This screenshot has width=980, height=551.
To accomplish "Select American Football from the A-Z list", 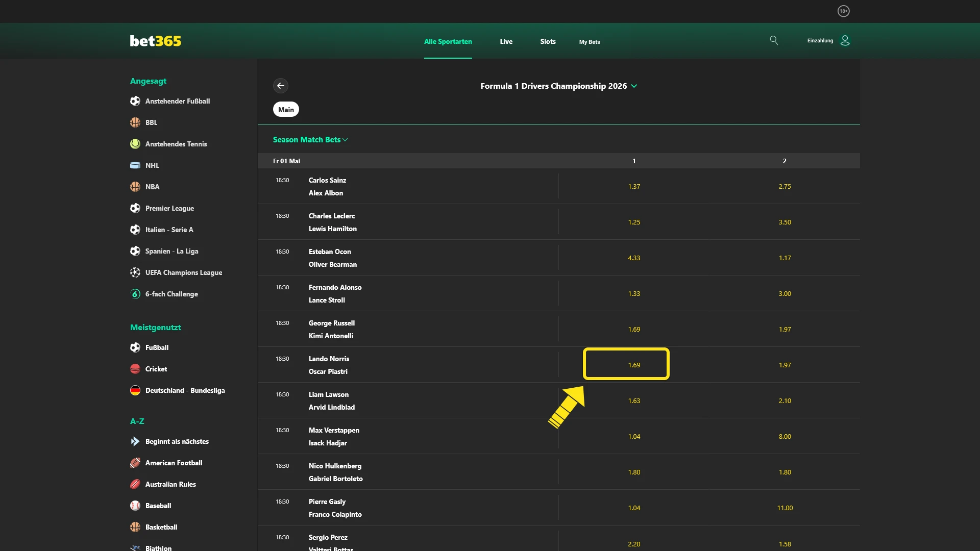I will click(174, 463).
